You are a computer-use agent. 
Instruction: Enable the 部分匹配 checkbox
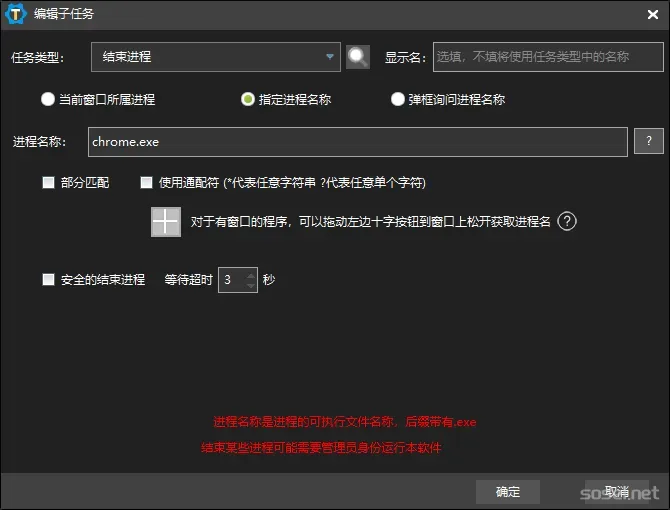pyautogui.click(x=48, y=183)
